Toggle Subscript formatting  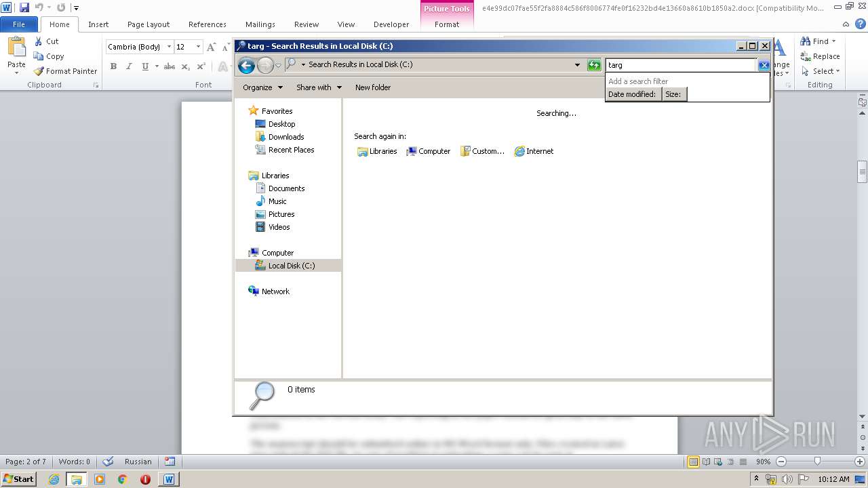click(x=185, y=66)
